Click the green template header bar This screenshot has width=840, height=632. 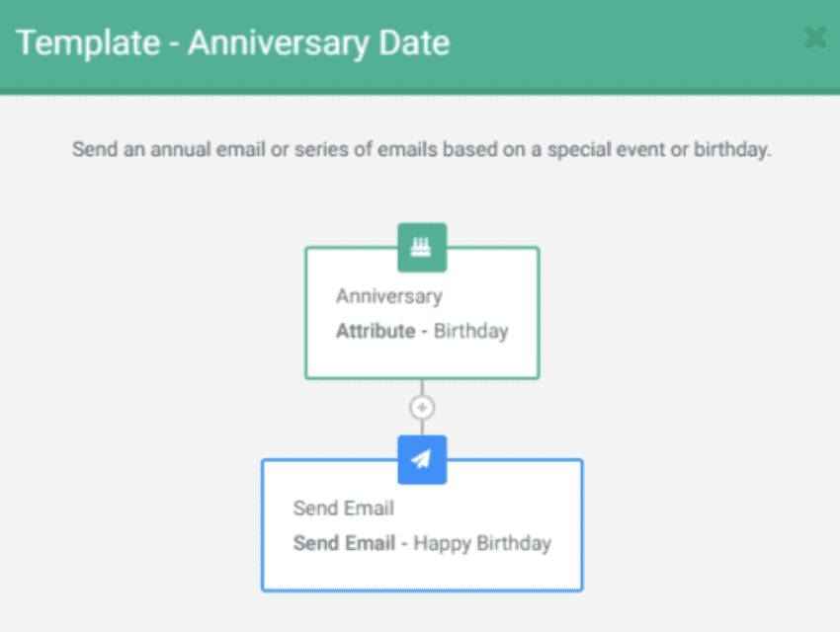[420, 45]
